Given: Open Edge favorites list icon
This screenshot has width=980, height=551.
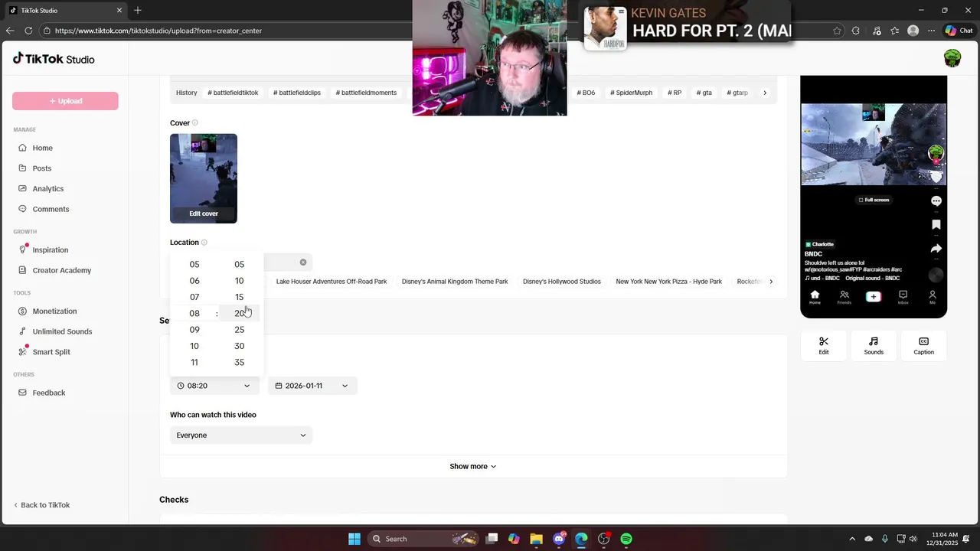Looking at the screenshot, I should [894, 31].
